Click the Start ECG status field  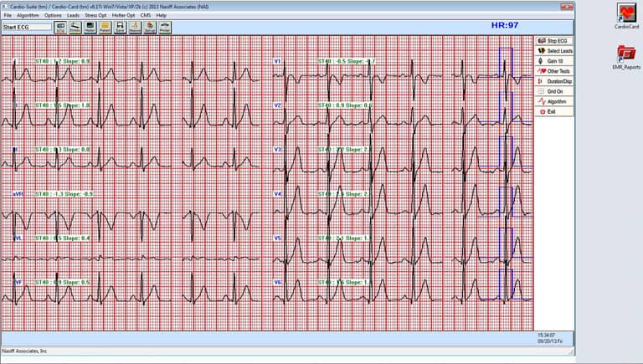[27, 27]
